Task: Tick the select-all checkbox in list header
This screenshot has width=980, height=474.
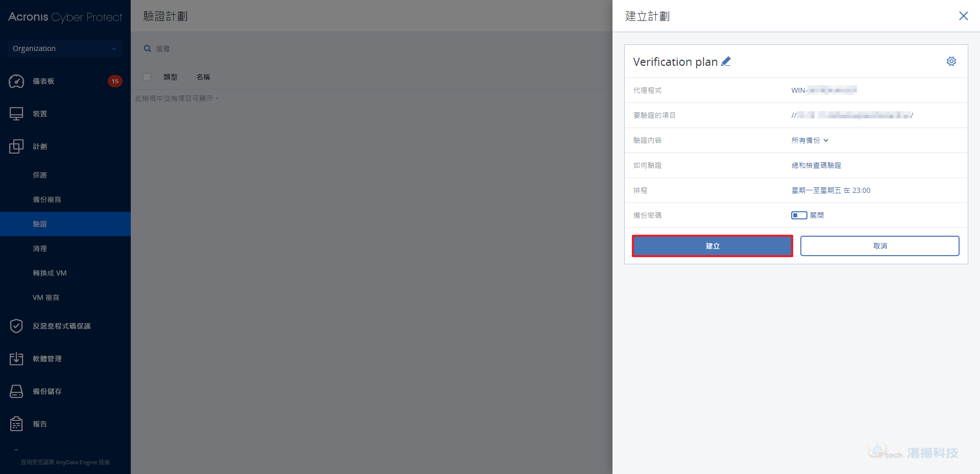Action: pyautogui.click(x=147, y=77)
